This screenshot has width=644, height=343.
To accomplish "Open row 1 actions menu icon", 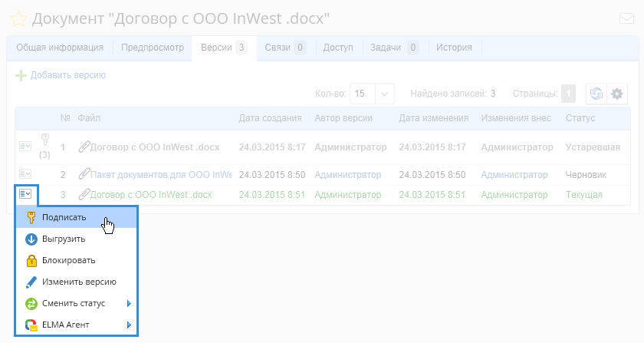I will [25, 147].
